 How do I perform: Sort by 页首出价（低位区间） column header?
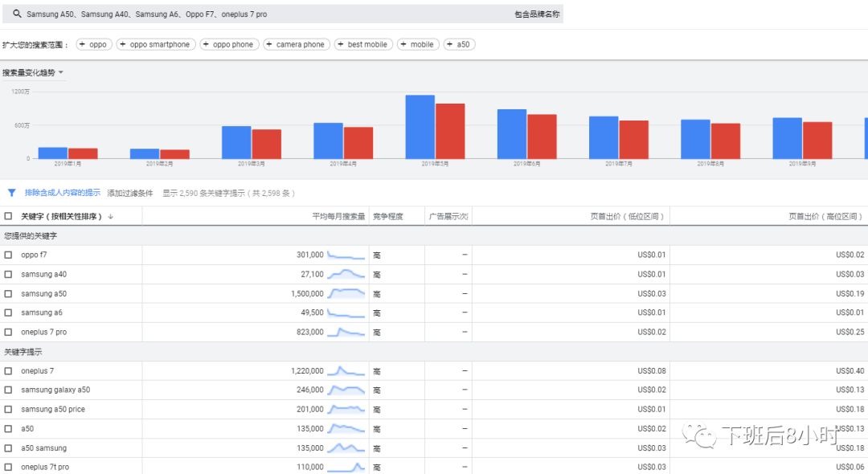(x=627, y=216)
